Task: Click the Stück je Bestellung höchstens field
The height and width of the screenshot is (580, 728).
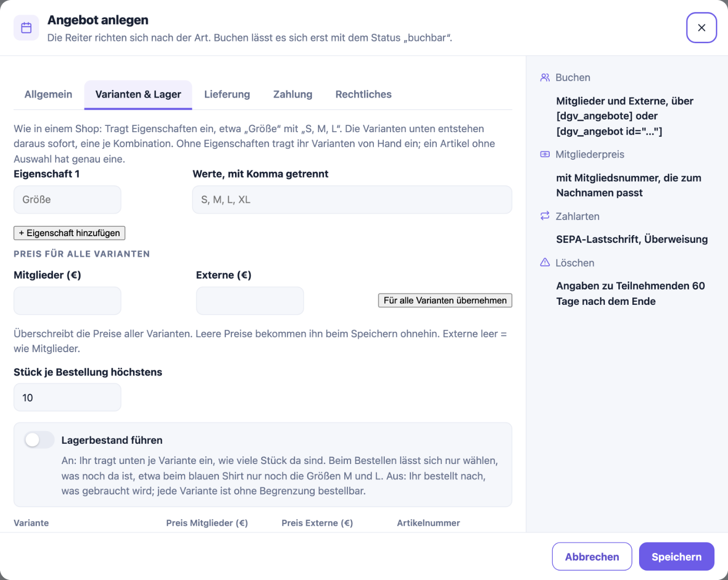Action: tap(68, 397)
